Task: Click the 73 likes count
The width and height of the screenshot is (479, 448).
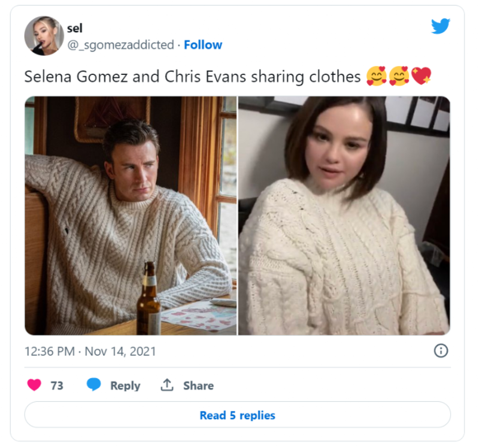Action: tap(57, 386)
